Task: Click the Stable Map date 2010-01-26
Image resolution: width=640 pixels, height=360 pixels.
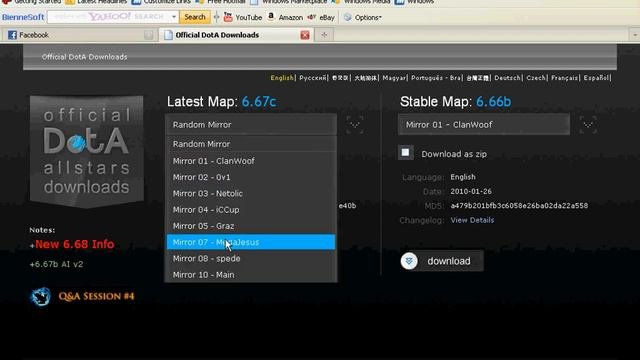Action: (471, 191)
